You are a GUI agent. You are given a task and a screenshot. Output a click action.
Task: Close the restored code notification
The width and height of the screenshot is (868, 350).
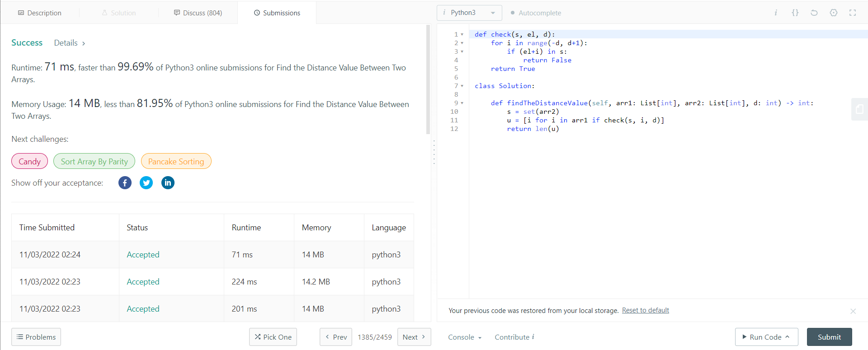(x=853, y=311)
